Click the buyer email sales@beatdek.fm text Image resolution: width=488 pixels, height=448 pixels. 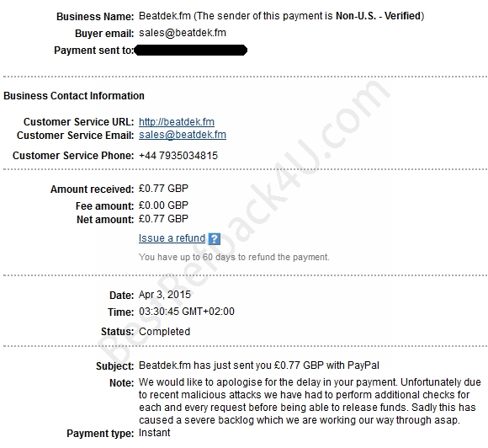183,33
